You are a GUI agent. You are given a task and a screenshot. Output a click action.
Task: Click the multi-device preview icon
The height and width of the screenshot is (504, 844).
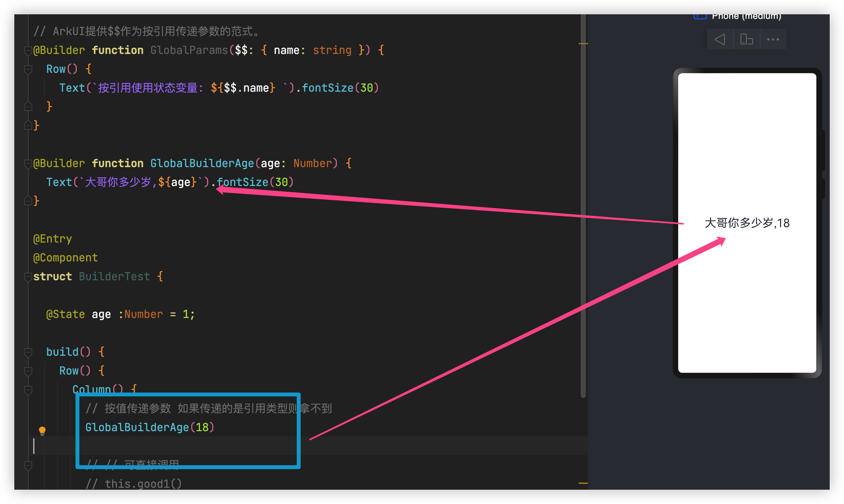point(746,39)
